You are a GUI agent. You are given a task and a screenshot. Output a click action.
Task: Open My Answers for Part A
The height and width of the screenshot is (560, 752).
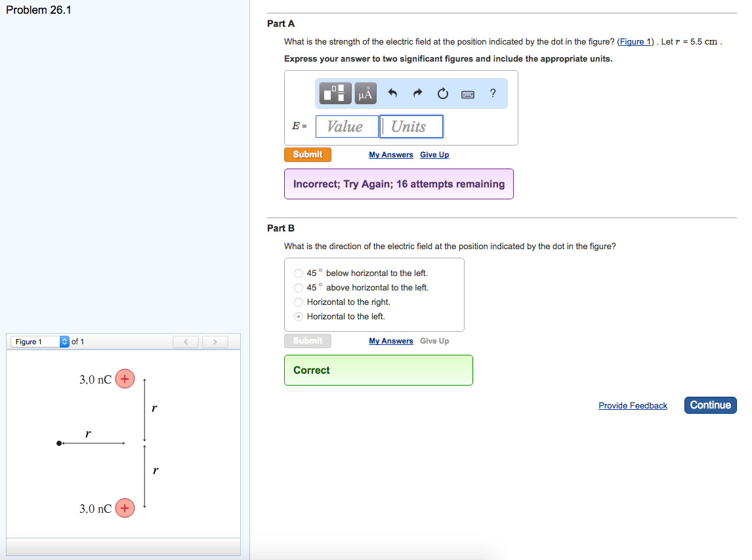tap(391, 154)
